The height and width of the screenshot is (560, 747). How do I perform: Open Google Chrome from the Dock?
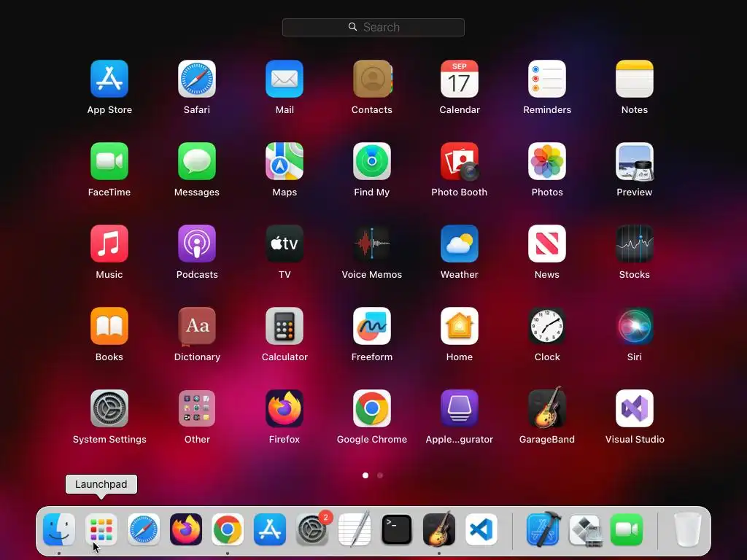228,529
